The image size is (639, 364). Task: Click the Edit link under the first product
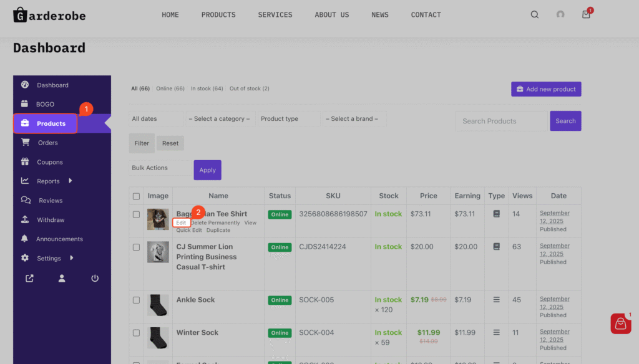point(181,223)
